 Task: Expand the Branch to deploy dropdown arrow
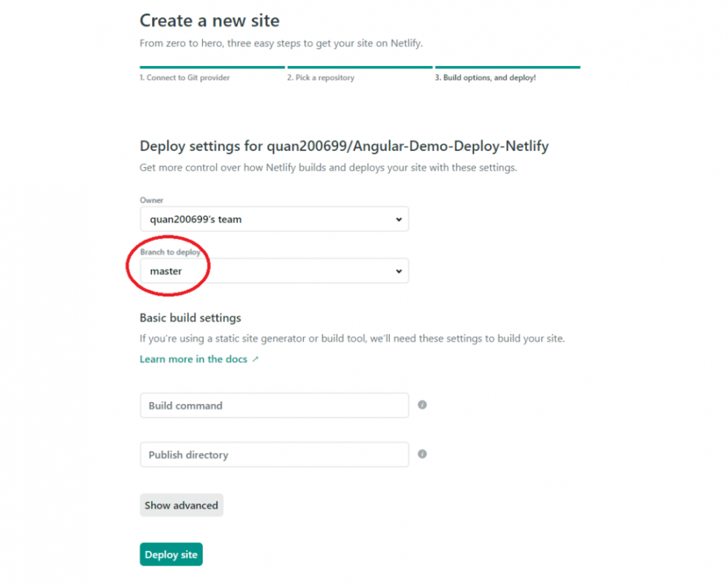coord(399,271)
